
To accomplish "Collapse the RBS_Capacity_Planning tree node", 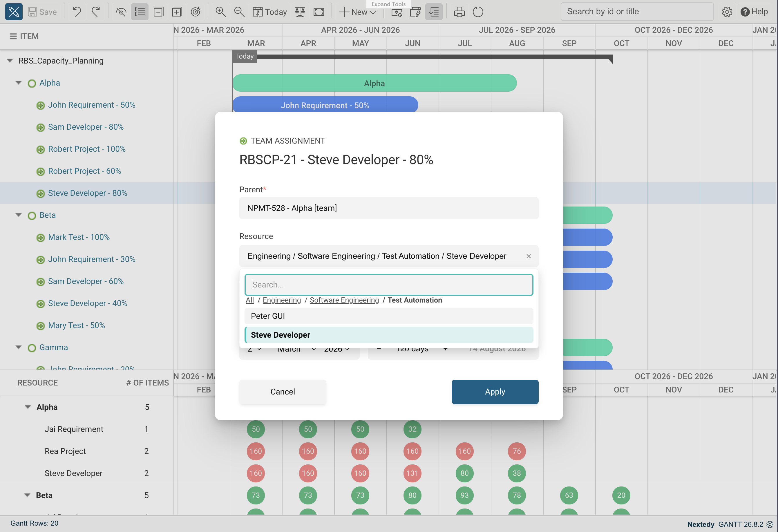I will 10,61.
